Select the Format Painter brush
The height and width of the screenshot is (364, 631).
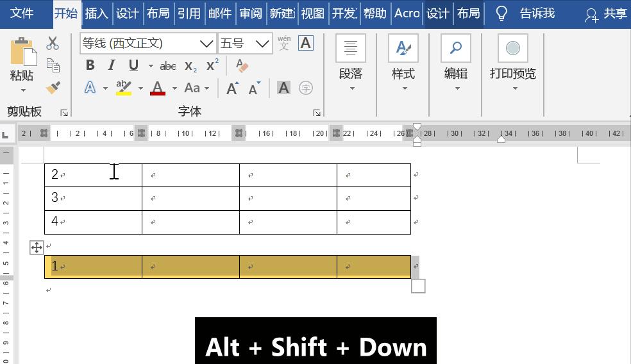pyautogui.click(x=53, y=88)
